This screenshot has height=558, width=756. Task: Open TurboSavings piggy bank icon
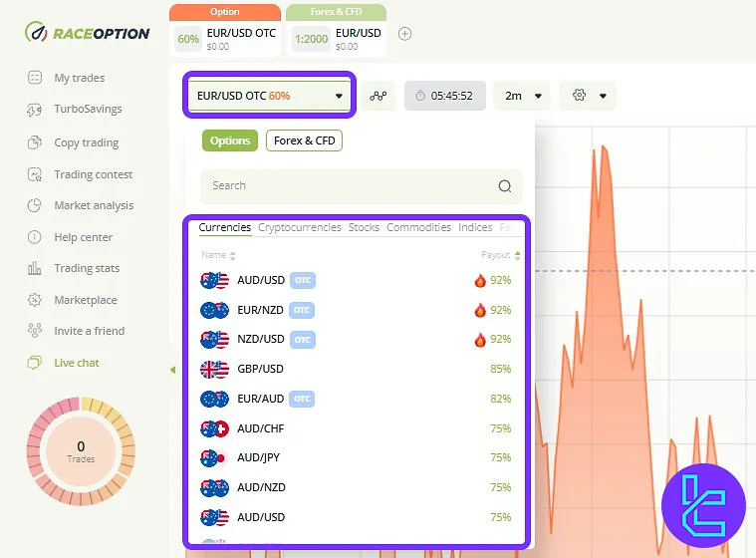click(x=34, y=110)
